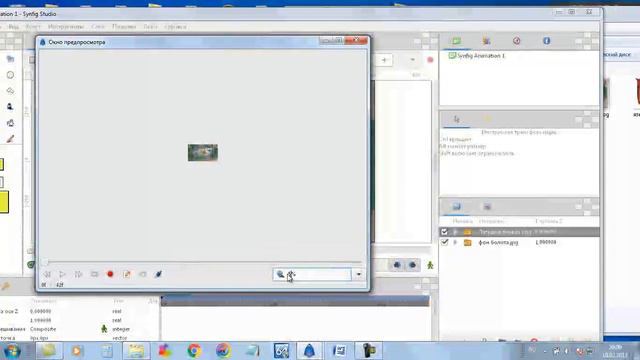Toggle the loop icon in the preview controls
Viewport: 640px width, 360px height.
[94, 274]
